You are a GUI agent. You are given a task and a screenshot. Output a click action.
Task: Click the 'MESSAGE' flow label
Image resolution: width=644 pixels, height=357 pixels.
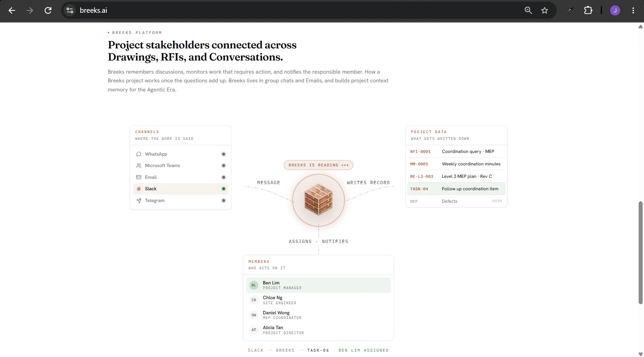(x=269, y=183)
